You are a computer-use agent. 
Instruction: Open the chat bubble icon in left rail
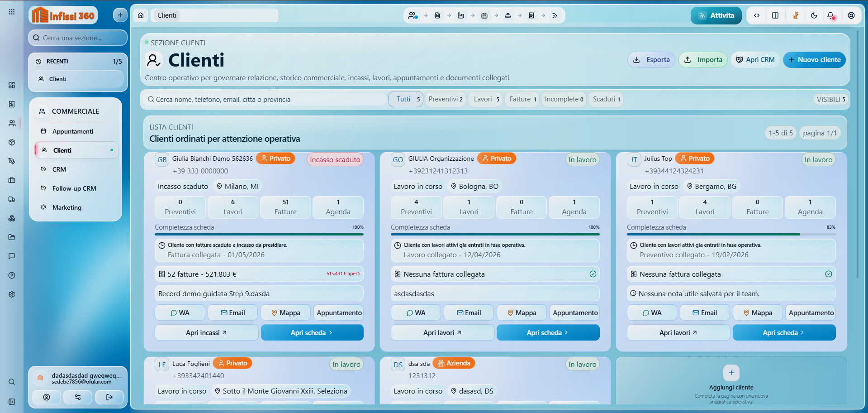coord(12,256)
